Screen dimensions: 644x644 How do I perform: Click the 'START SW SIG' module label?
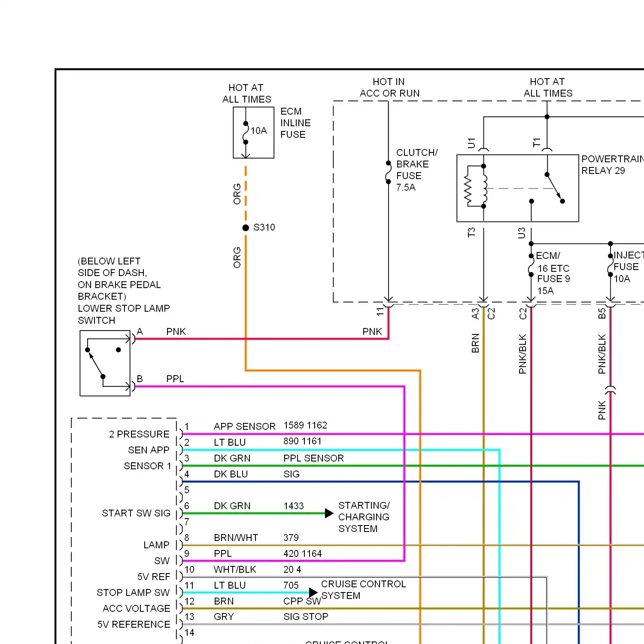(136, 513)
